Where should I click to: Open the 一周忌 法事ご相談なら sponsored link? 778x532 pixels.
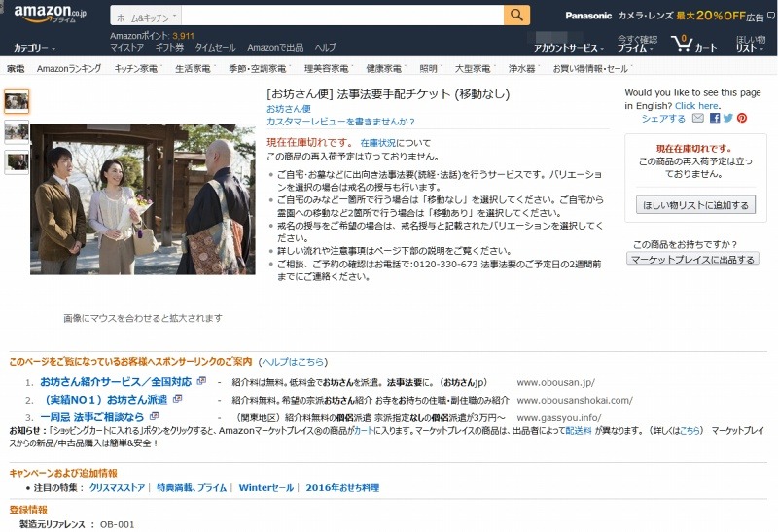[91, 417]
